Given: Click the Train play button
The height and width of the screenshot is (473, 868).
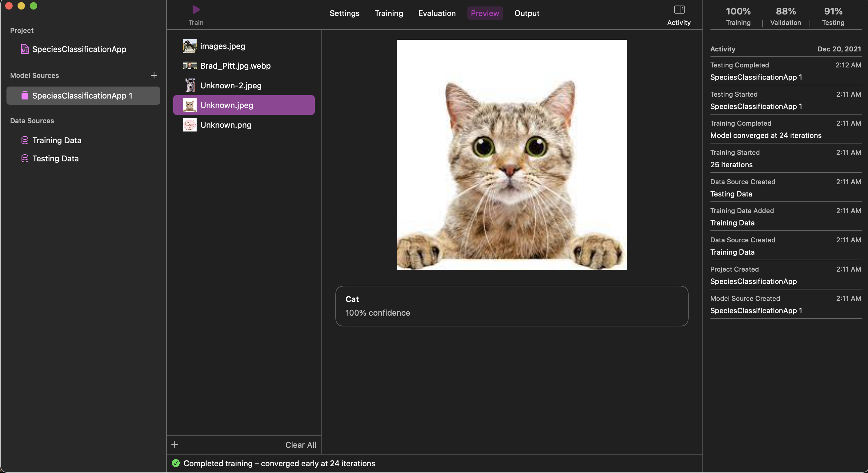Looking at the screenshot, I should pyautogui.click(x=196, y=10).
